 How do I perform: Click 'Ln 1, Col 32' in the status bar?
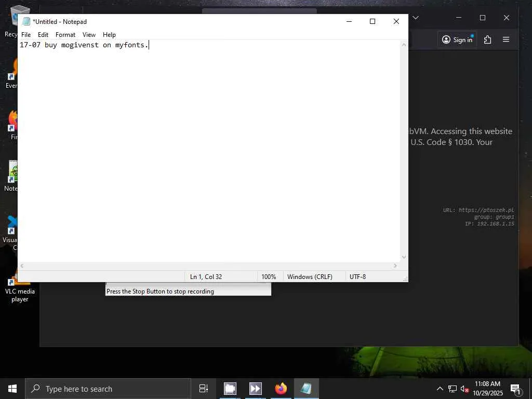[206, 277]
